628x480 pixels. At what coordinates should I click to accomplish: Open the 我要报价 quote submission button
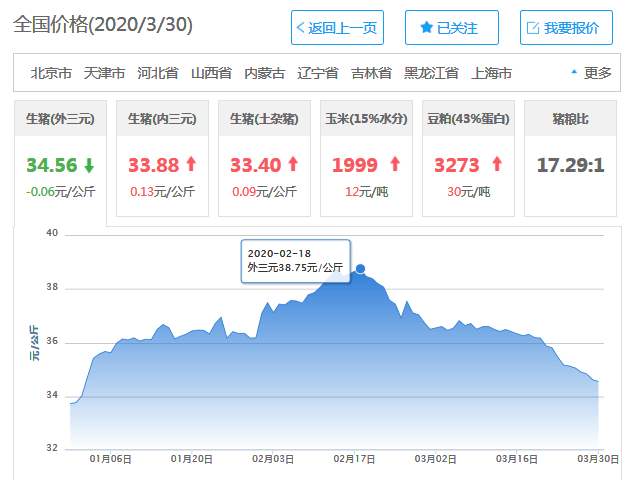(x=566, y=28)
